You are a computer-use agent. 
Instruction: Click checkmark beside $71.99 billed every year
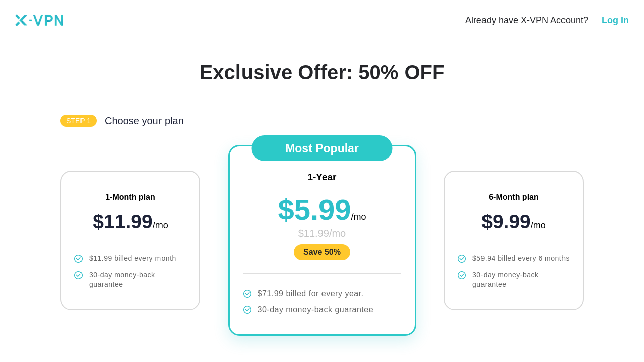pyautogui.click(x=247, y=294)
